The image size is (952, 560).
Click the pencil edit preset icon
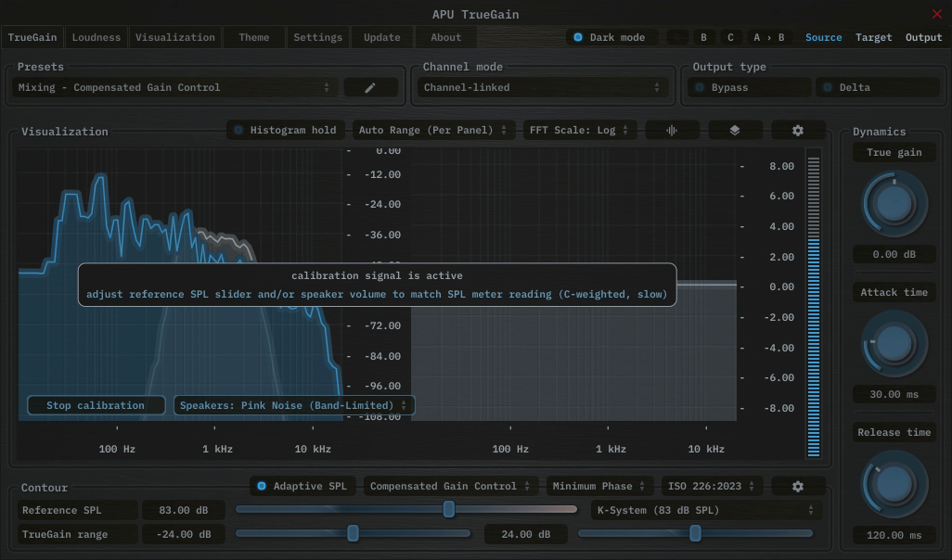(370, 87)
